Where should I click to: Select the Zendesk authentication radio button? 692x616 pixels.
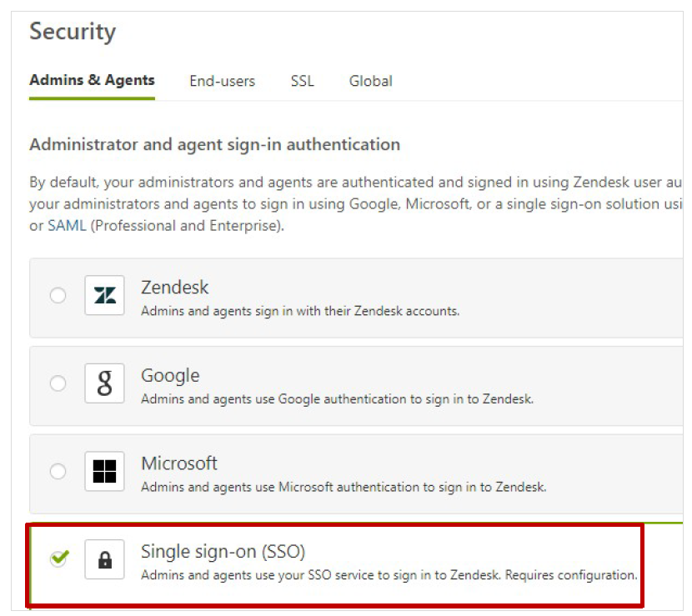coord(58,295)
